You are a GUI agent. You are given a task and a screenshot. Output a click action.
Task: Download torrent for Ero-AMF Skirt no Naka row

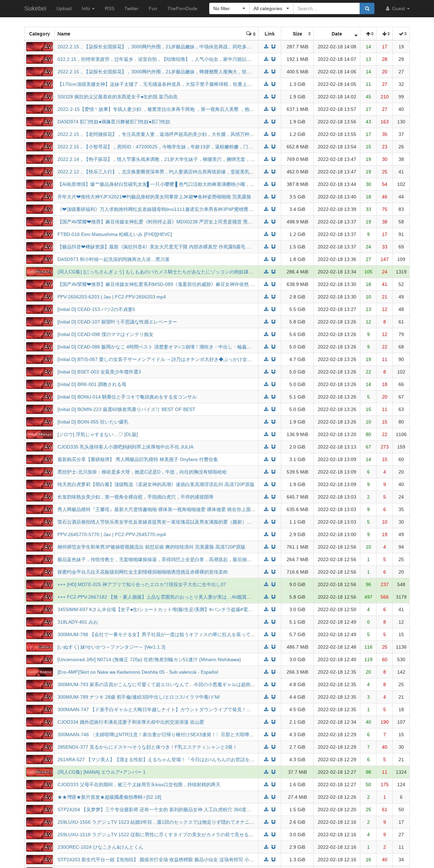point(266,672)
